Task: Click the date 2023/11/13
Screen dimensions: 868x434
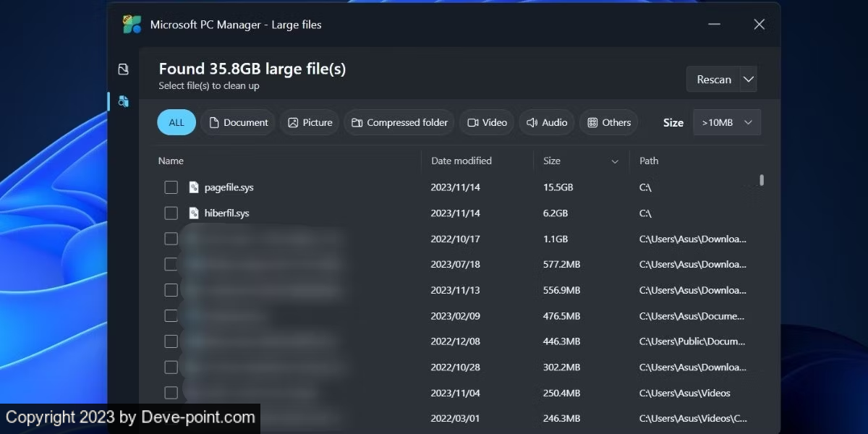Action: [x=455, y=290]
